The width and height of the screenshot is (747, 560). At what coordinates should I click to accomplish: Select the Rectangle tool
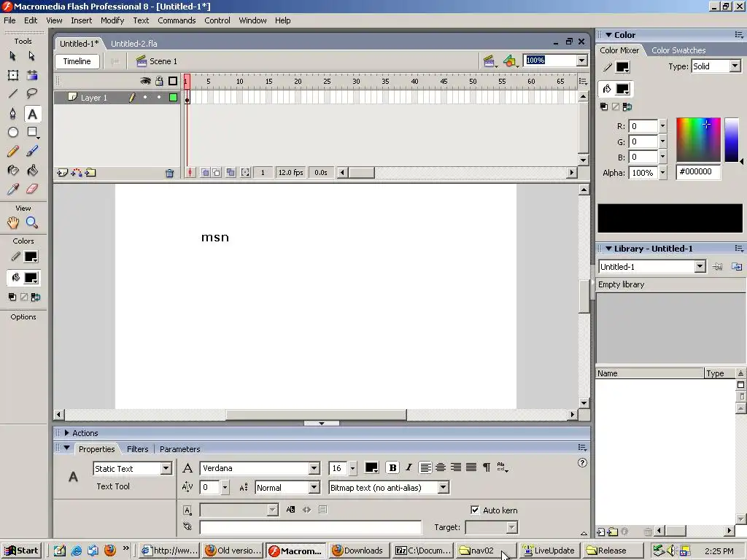tap(32, 133)
